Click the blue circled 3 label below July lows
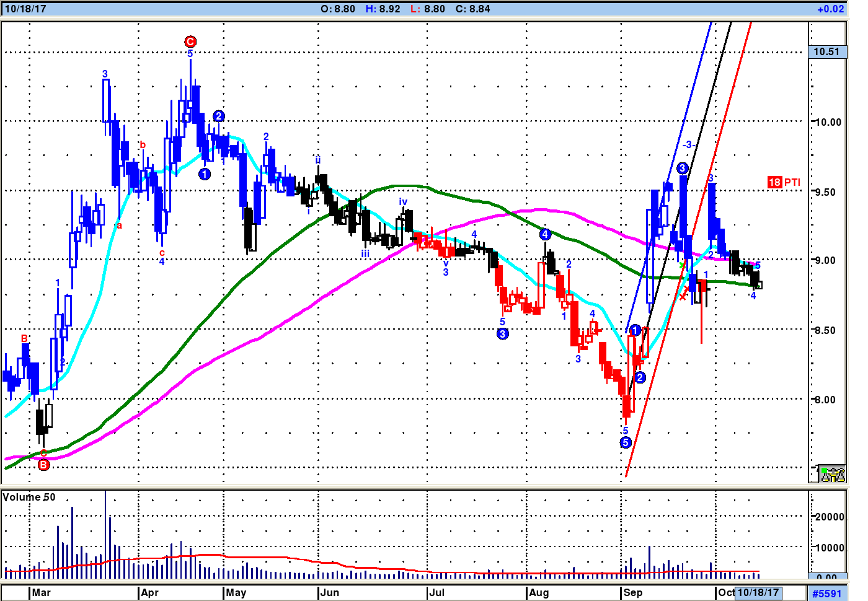This screenshot has width=868, height=601. [503, 334]
